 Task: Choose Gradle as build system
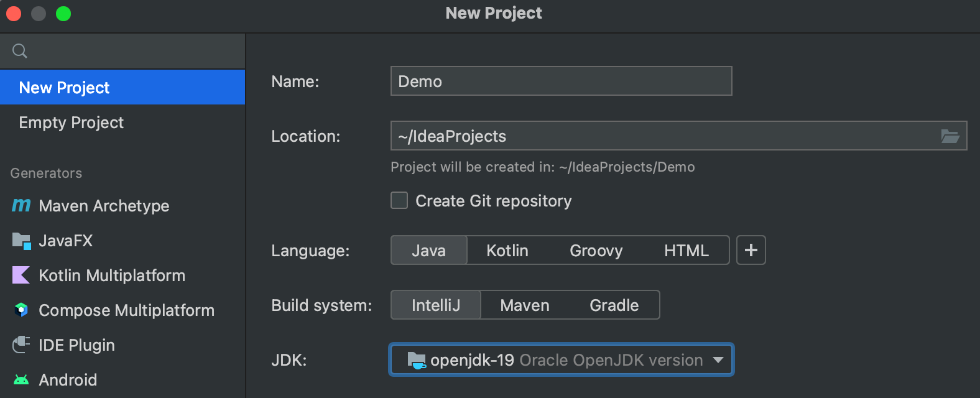(614, 305)
